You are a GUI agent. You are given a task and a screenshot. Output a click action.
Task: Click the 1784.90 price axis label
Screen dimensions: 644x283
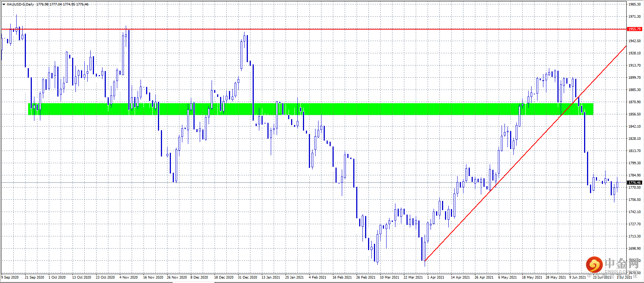[x=634, y=175]
